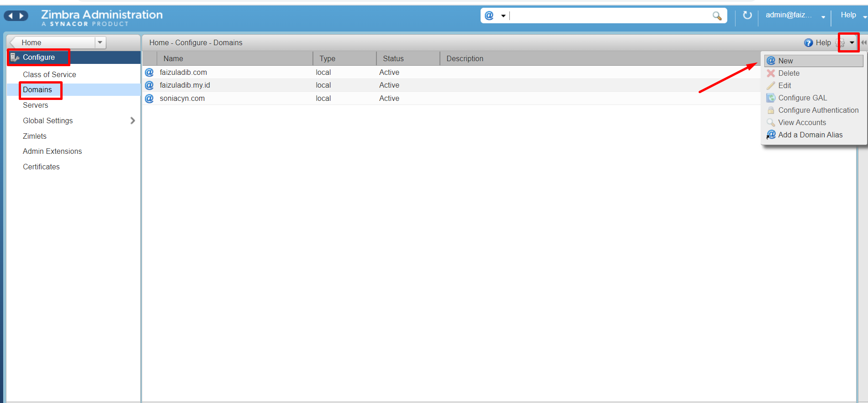Open the blue question-mark Help icon
The image size is (868, 403).
coord(808,43)
